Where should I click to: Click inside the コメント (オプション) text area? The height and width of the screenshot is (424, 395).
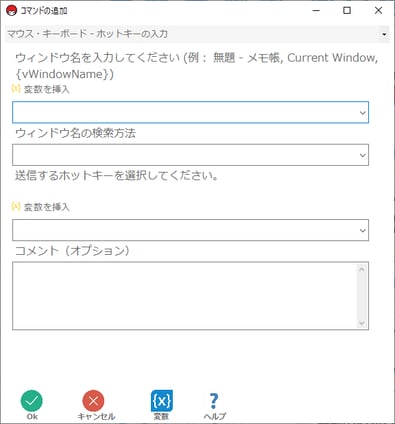click(185, 296)
